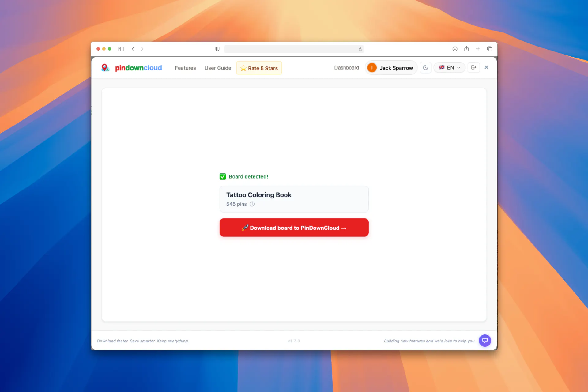The height and width of the screenshot is (392, 588).
Task: Click 'Building new features' footer text
Action: coord(430,341)
